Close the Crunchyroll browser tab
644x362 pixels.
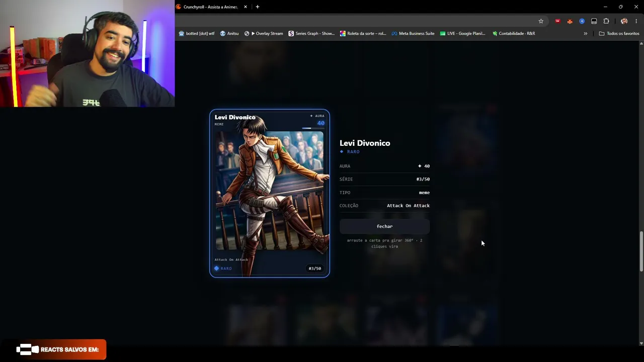[x=246, y=7]
